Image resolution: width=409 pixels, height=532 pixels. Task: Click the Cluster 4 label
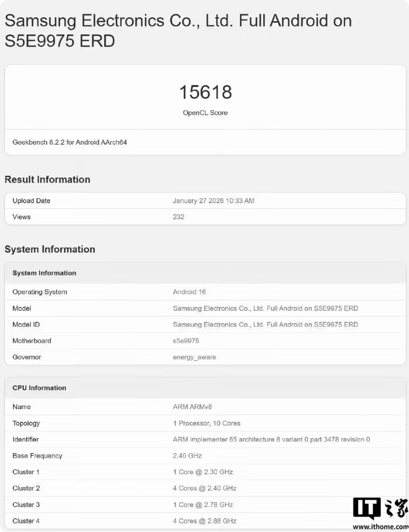pos(26,521)
